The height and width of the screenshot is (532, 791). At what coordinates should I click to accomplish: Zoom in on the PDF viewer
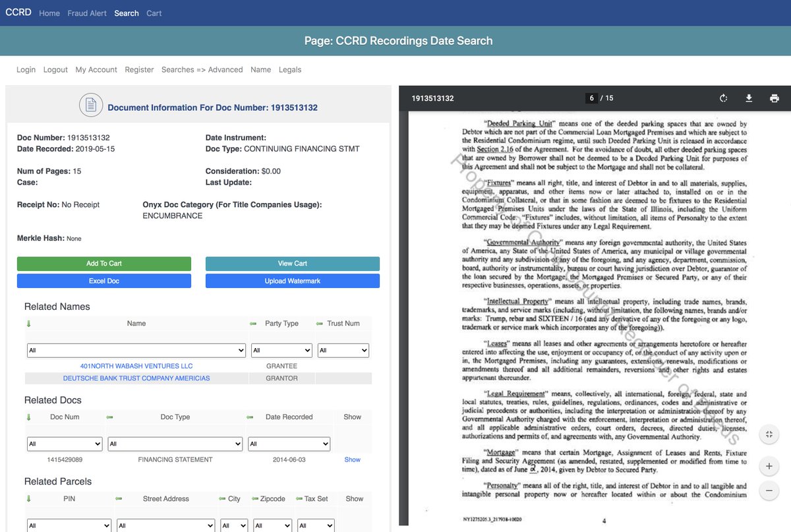click(x=769, y=466)
